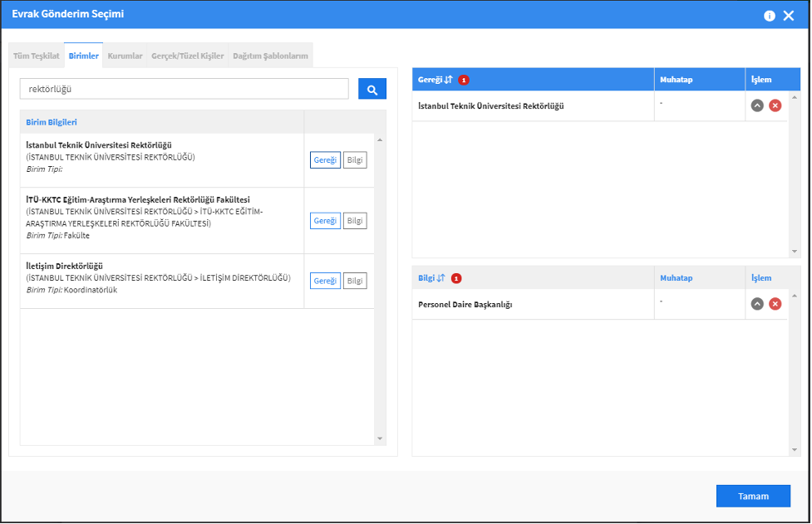Click the Muhatap header in the Gereği table
The width and height of the screenshot is (812, 524).
tap(676, 80)
